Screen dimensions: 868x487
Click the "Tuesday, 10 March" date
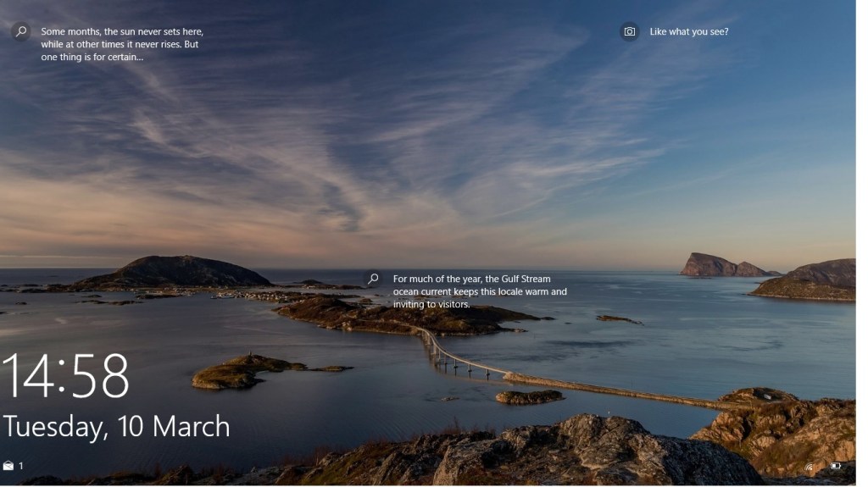pos(116,426)
